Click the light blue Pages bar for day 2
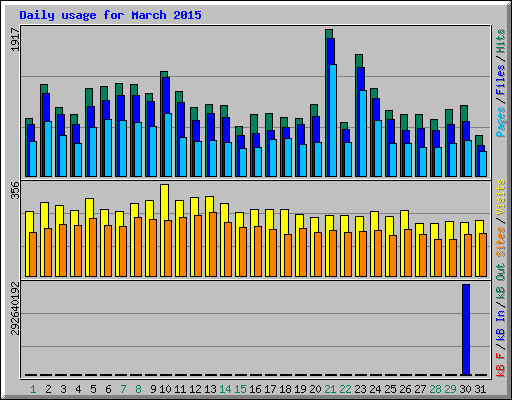 (48, 149)
